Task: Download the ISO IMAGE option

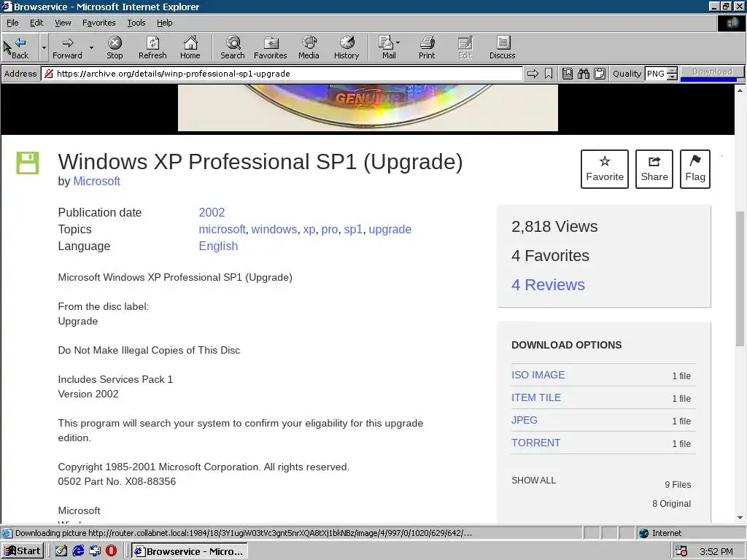Action: coord(538,375)
